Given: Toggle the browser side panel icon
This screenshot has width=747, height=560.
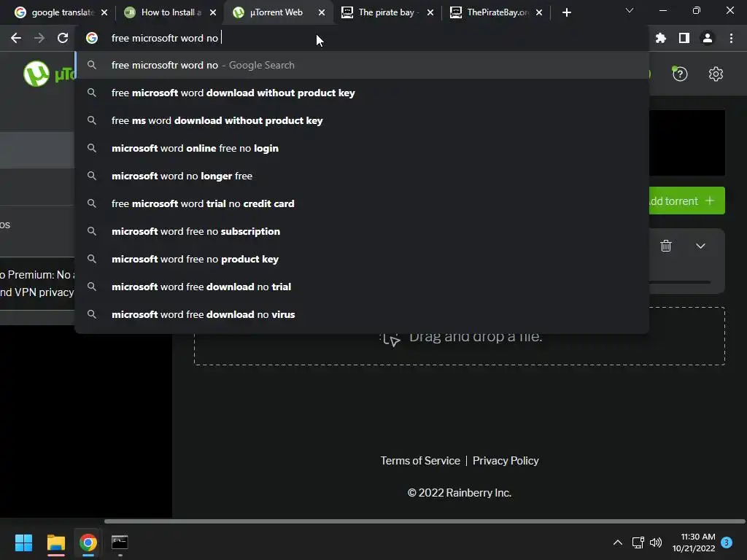Looking at the screenshot, I should [684, 38].
